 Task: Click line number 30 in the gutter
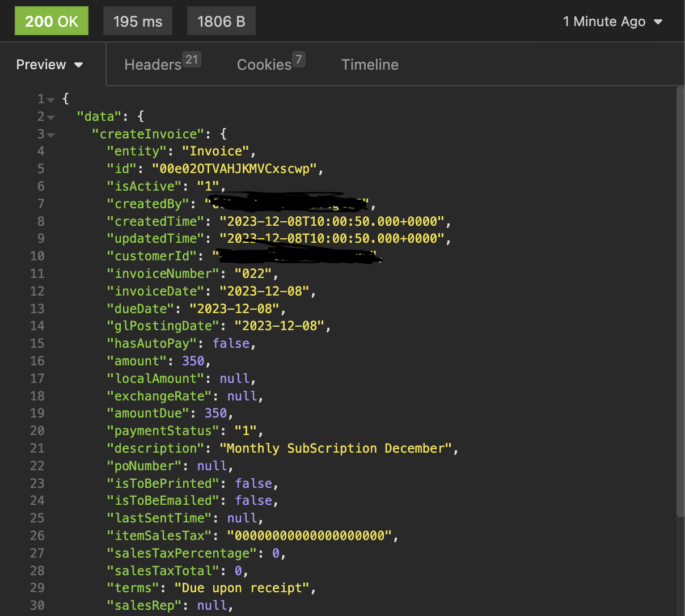point(37,605)
